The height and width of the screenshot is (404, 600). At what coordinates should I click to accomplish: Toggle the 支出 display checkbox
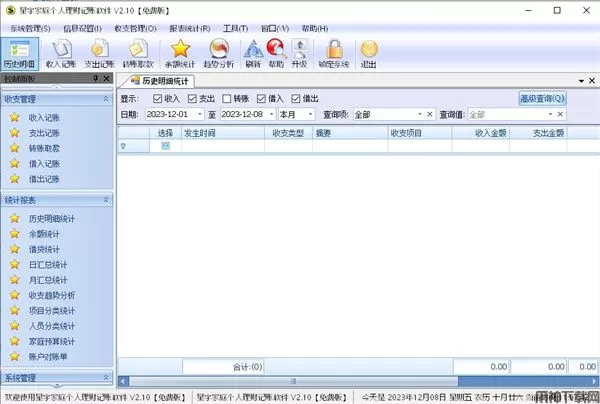192,99
